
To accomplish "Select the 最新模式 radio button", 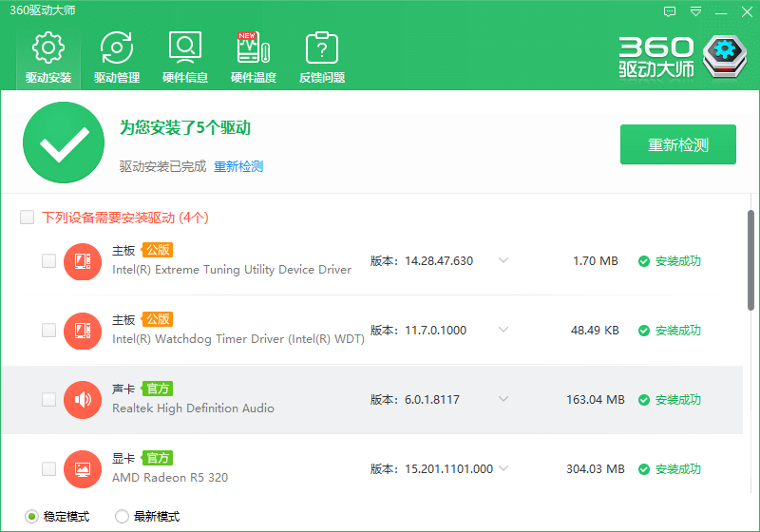I will 122,517.
